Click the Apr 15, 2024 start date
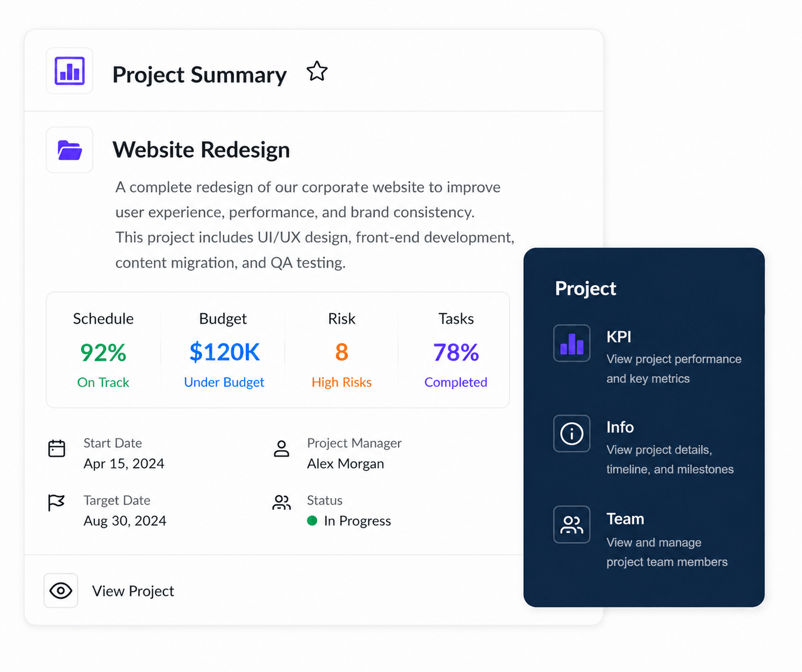Screen dimensions: 802x672 pos(124,464)
